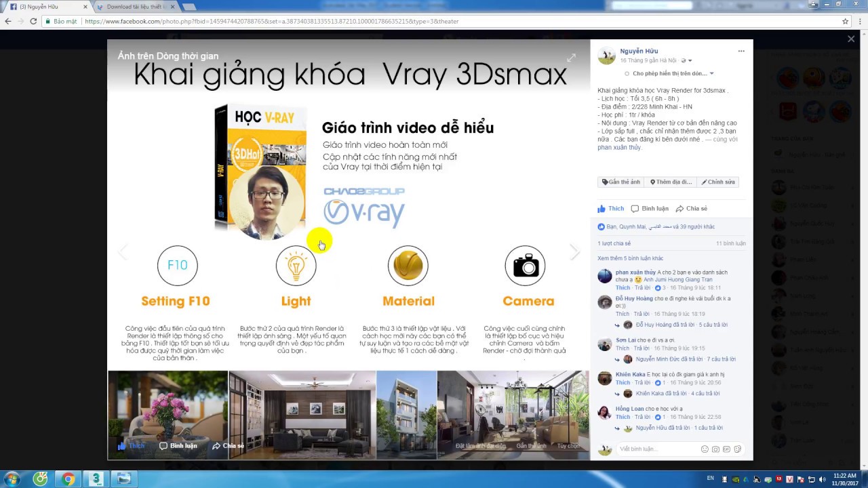The image size is (868, 488).
Task: Open emoji picker in comment box
Action: pyautogui.click(x=705, y=449)
